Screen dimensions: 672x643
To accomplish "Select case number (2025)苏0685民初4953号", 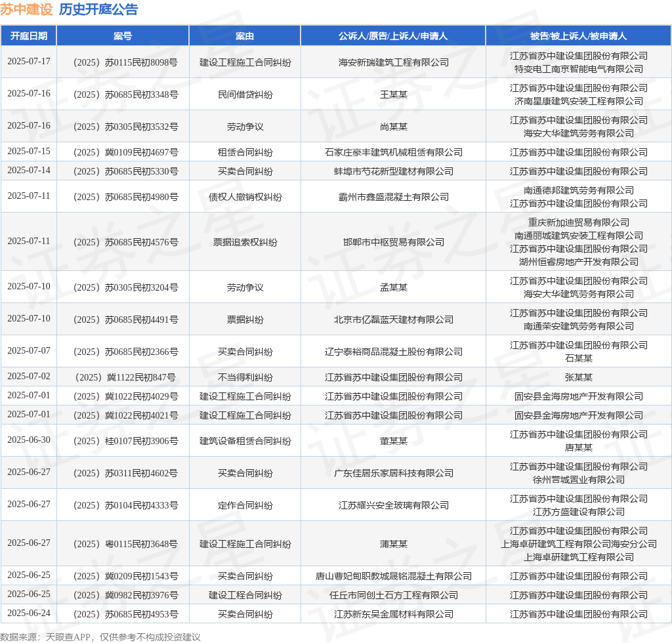I will click(x=125, y=614).
